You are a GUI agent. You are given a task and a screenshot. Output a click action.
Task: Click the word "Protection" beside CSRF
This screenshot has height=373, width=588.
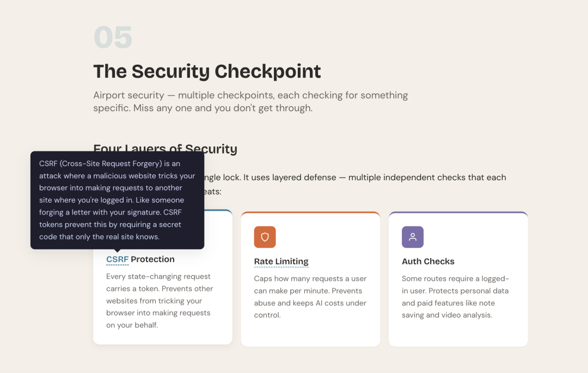click(152, 259)
